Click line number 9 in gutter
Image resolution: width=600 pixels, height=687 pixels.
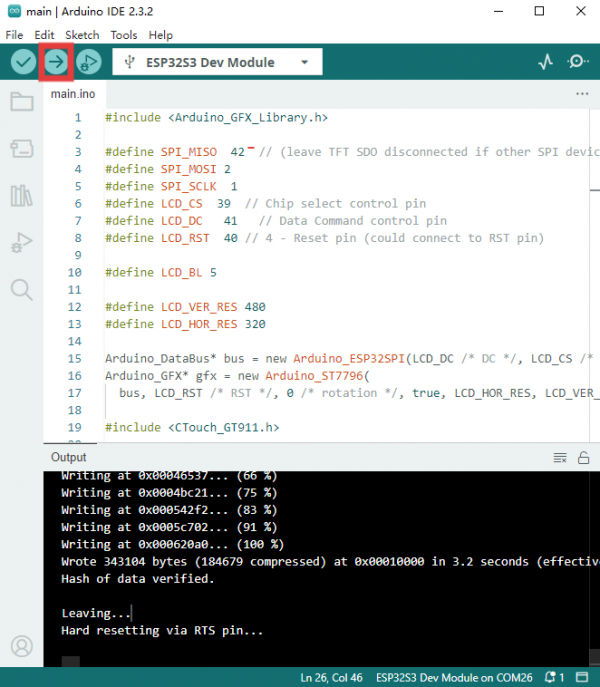[78, 255]
